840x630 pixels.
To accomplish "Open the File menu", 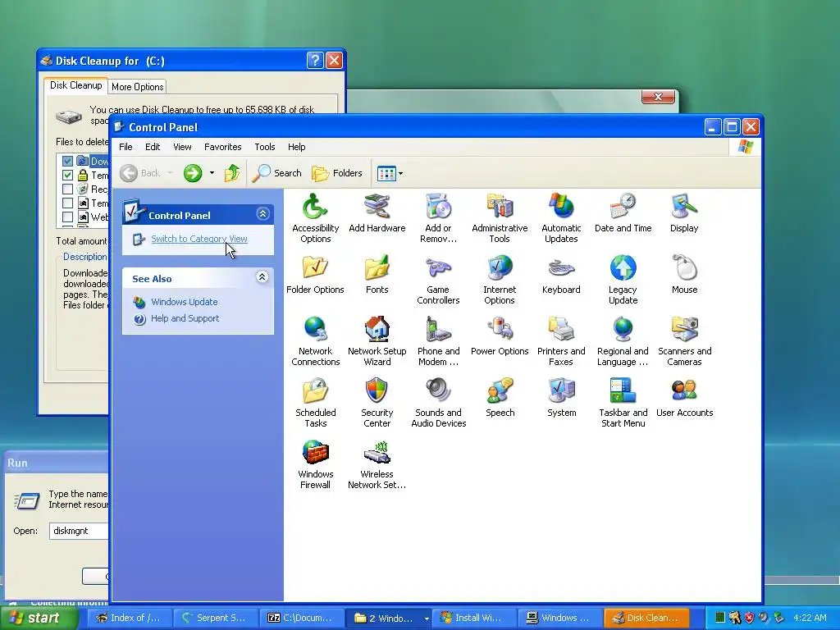I will pyautogui.click(x=126, y=147).
